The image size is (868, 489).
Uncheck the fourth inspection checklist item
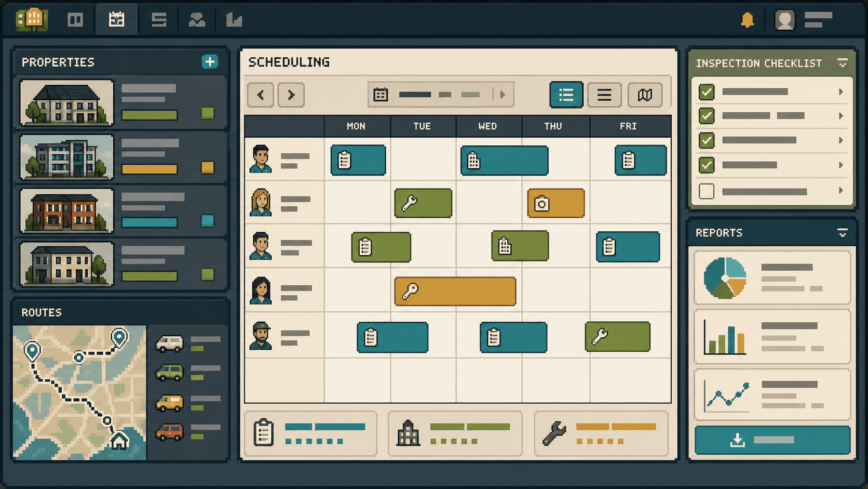click(707, 165)
